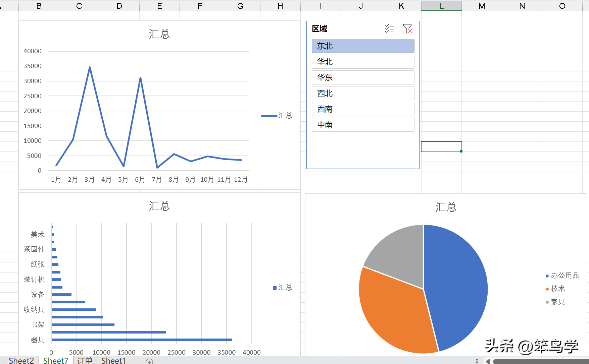
Task: Click the 美术 category label in bar chart
Action: tap(38, 235)
